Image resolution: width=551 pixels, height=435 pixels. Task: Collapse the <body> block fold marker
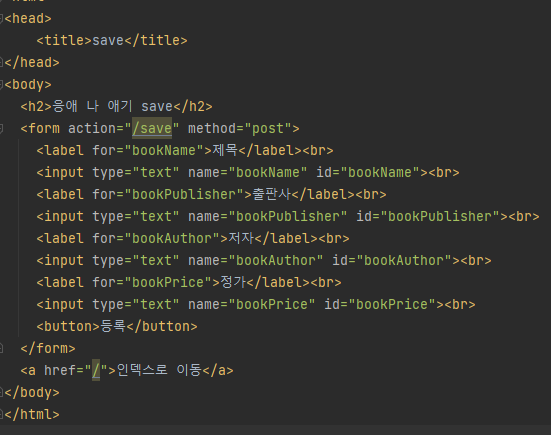[1, 85]
